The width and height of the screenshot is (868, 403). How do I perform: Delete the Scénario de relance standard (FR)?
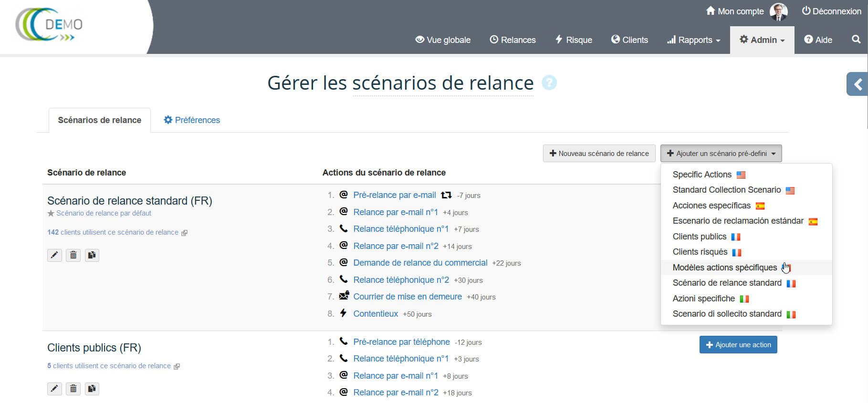73,255
